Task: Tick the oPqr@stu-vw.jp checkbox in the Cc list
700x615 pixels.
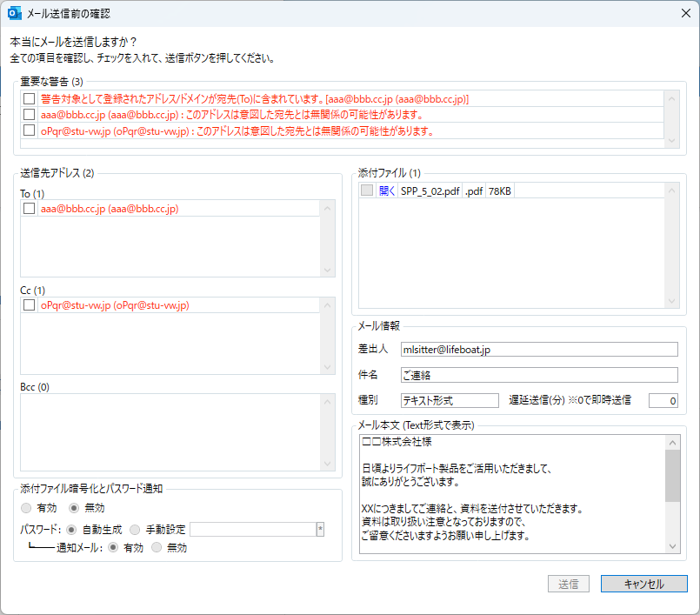Action: pyautogui.click(x=30, y=305)
